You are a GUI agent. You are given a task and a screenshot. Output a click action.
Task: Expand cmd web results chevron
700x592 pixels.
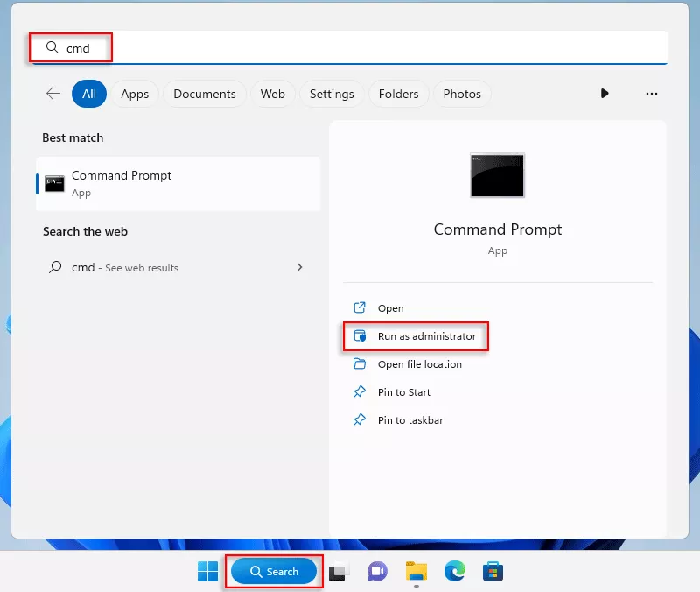299,267
